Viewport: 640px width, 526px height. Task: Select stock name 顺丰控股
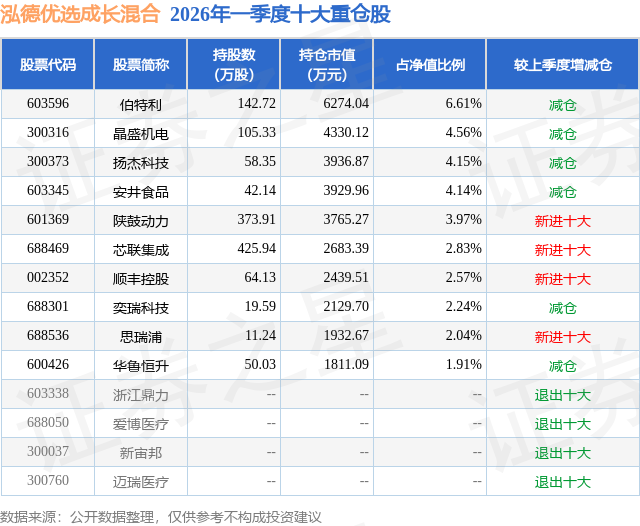[141, 279]
